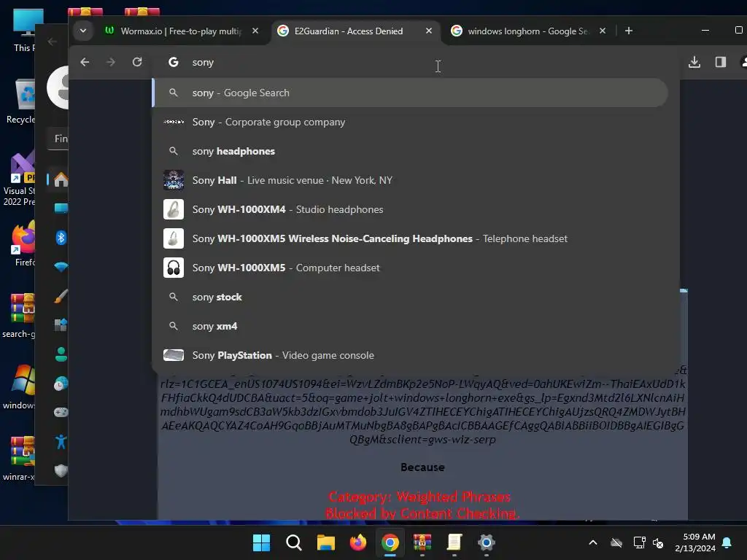Viewport: 747px width, 560px height.
Task: Pick 'Sony PlayStation - Video game console' suggestion
Action: click(410, 355)
